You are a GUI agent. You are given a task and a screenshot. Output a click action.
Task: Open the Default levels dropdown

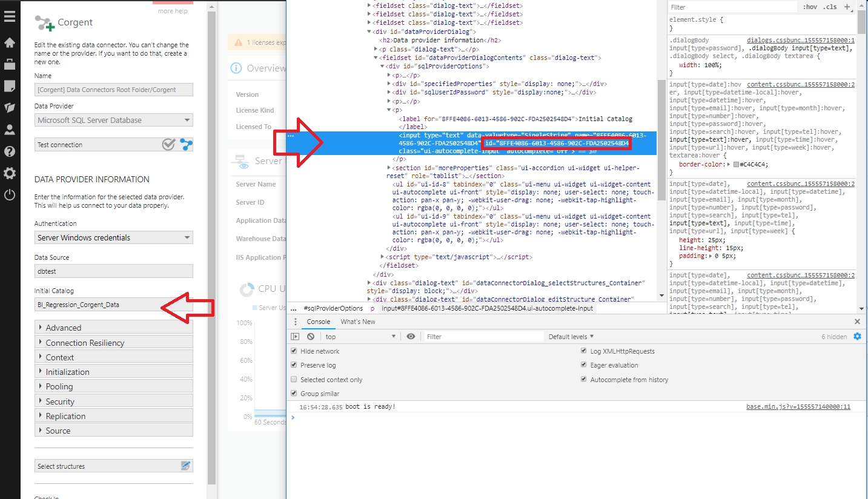tap(571, 336)
